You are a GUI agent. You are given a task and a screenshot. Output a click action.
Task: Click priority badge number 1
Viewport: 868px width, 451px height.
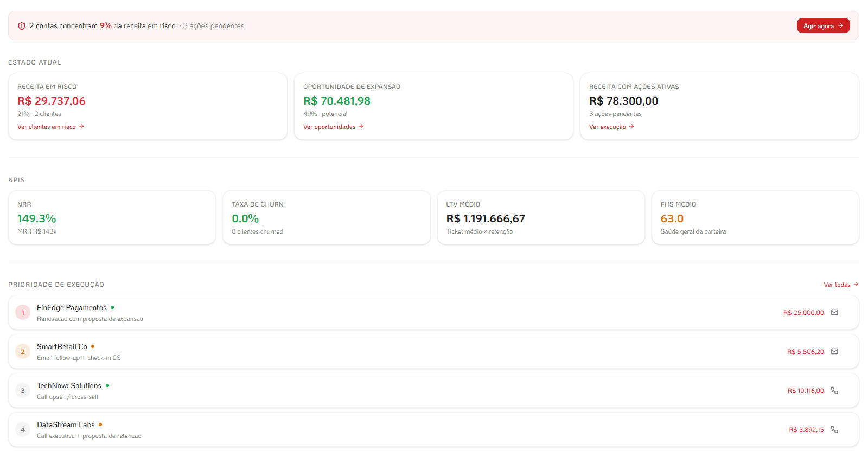point(23,313)
